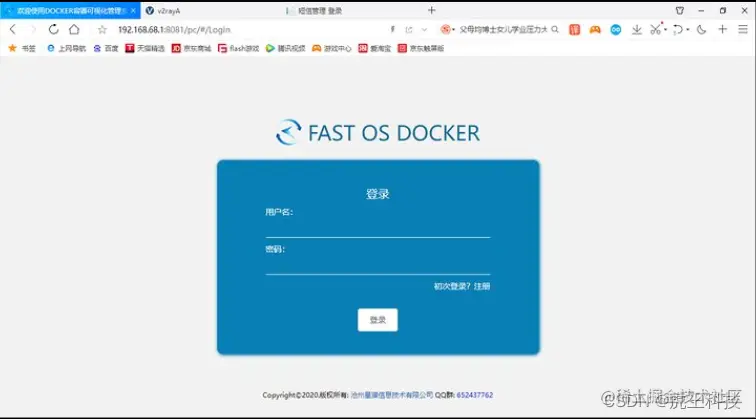Screen dimensions: 756x419
Task: Click the search magnifier icon
Action: click(555, 29)
